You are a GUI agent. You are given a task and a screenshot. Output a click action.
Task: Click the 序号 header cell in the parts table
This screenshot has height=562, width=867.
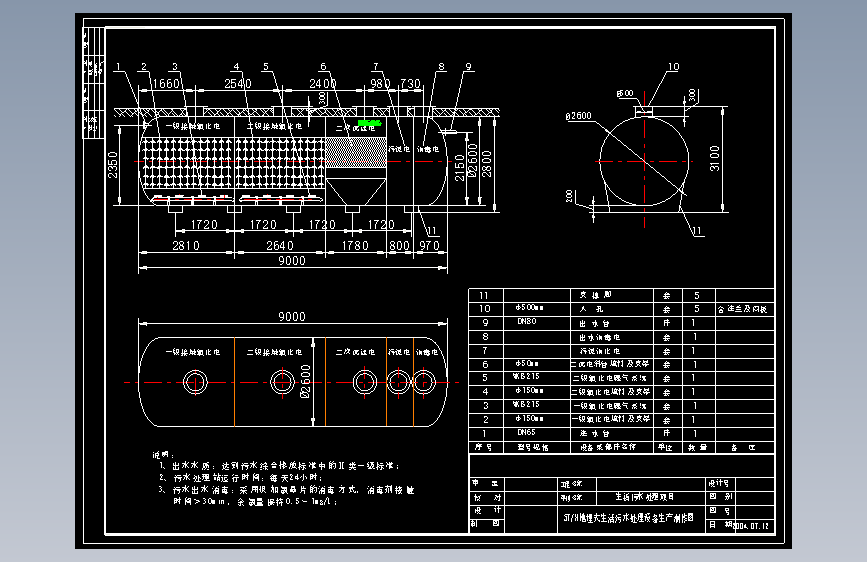click(484, 447)
